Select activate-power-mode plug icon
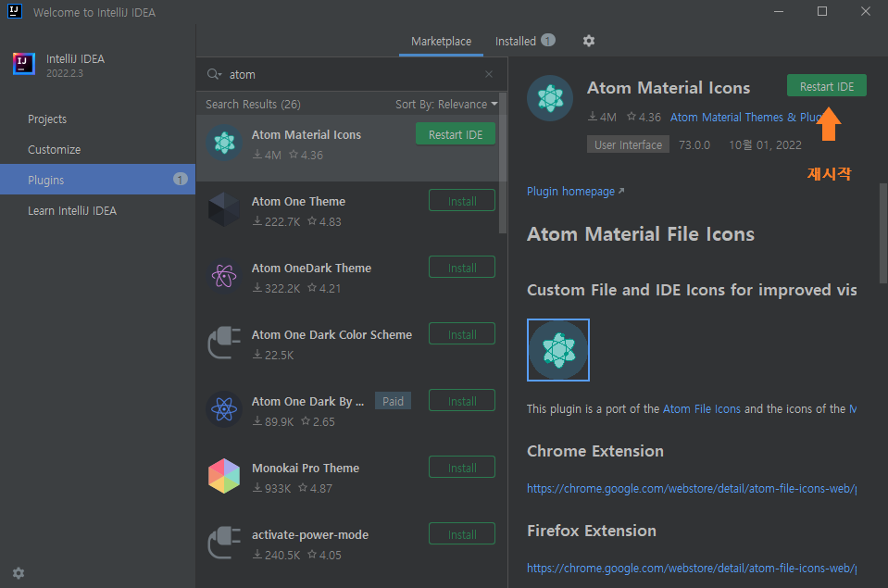Image resolution: width=888 pixels, height=588 pixels. click(x=225, y=543)
